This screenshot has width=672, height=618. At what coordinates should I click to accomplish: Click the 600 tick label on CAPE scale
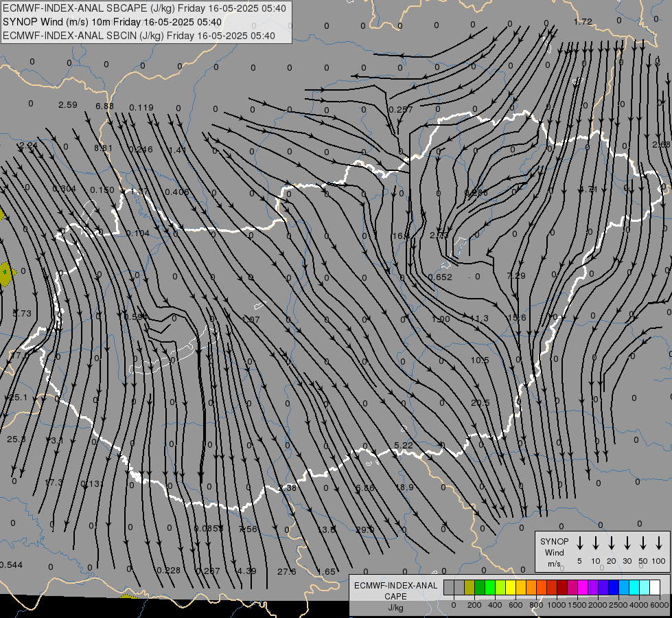tap(515, 605)
